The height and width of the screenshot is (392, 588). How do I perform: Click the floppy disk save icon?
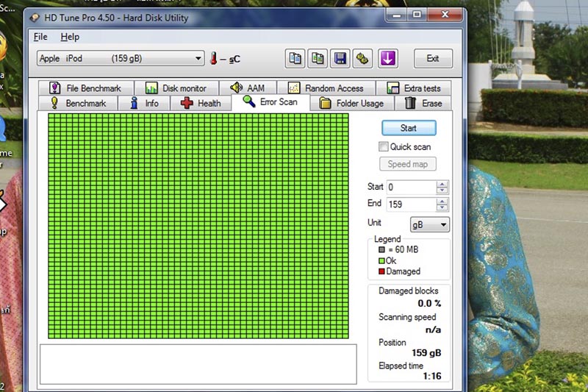[x=340, y=58]
